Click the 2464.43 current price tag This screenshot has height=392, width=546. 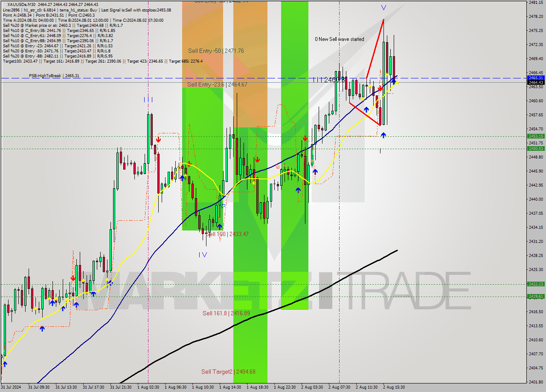click(536, 82)
